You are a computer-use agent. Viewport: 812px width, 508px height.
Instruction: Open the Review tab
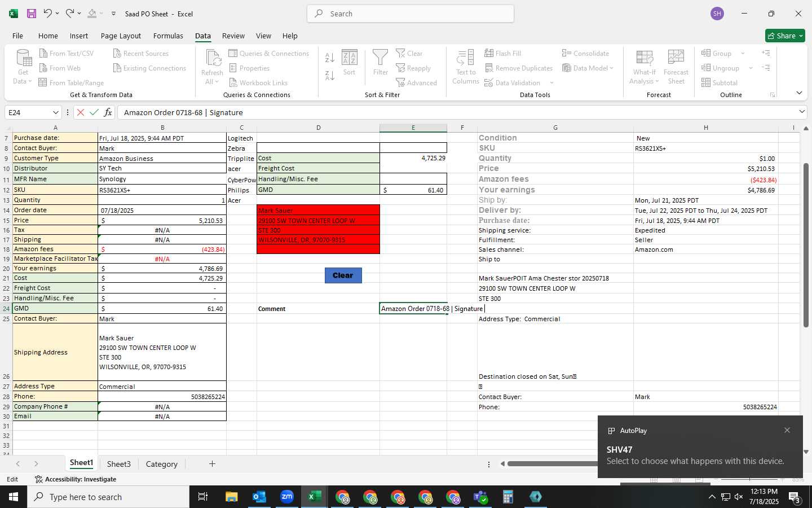(233, 36)
